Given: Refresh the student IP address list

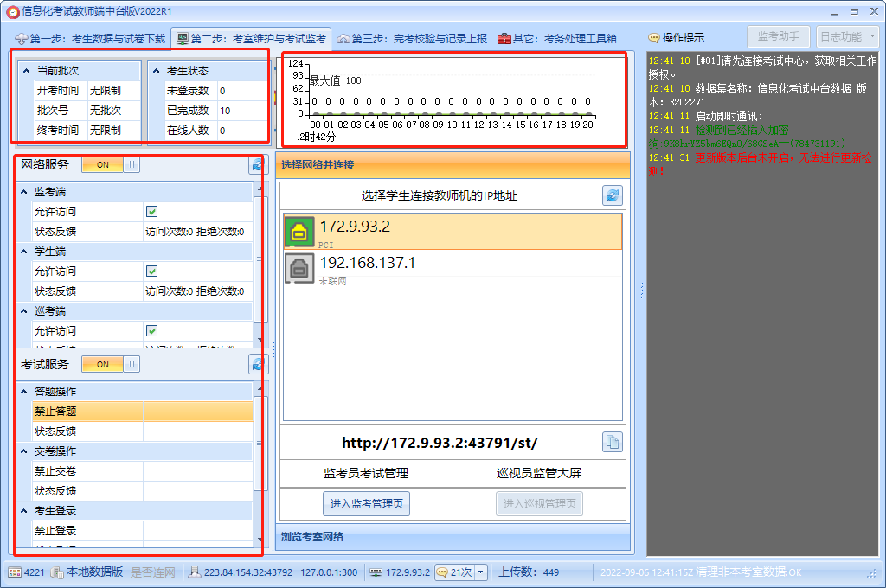Looking at the screenshot, I should pyautogui.click(x=613, y=196).
